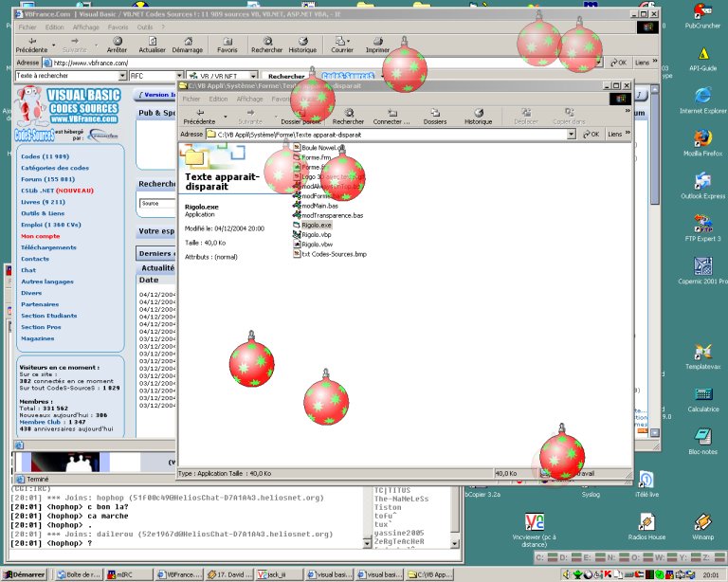Select the Bloc-notes desktop icon
Screen dimensions: 728x582
pos(702,439)
